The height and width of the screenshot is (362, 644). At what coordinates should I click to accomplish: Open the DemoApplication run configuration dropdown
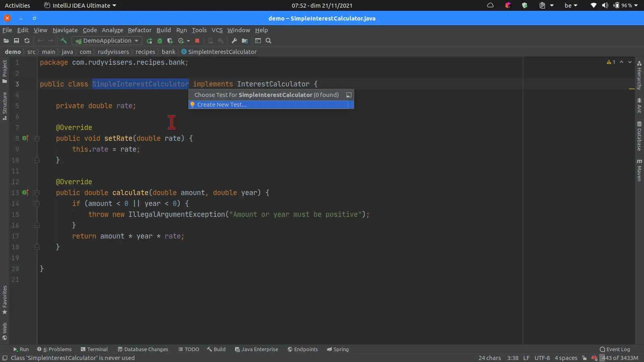pos(107,41)
